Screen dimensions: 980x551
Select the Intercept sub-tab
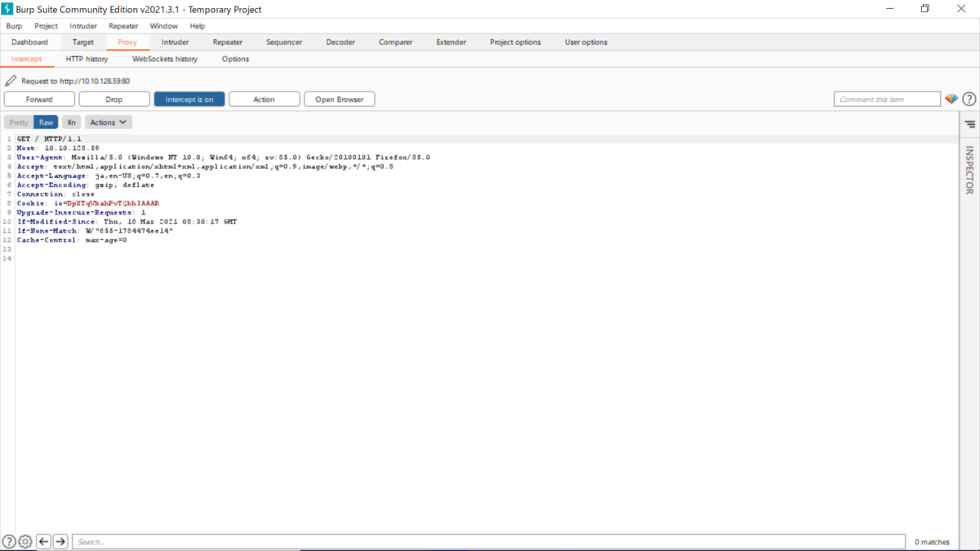click(27, 59)
